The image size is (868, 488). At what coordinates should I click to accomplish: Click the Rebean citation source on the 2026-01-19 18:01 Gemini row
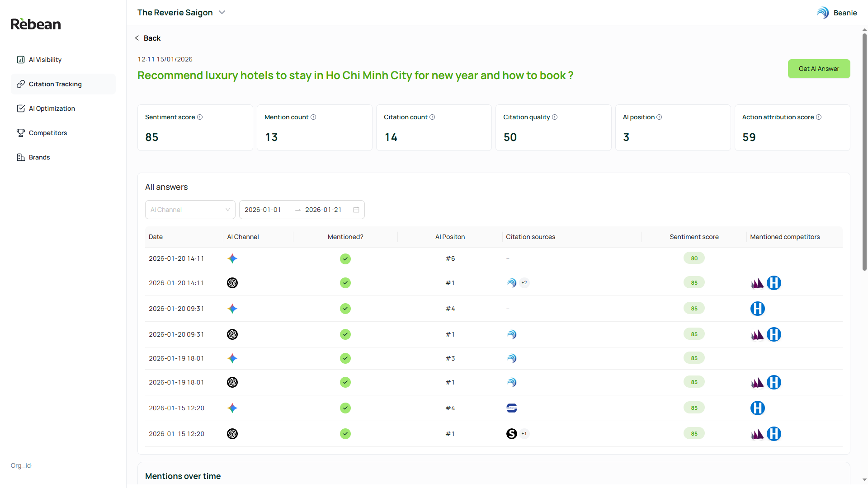click(511, 358)
